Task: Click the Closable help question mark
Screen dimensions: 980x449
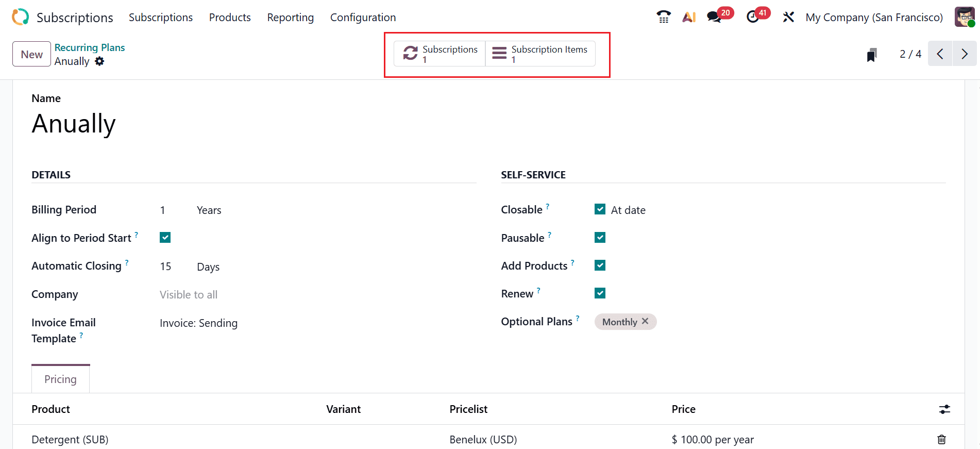Action: pyautogui.click(x=548, y=206)
